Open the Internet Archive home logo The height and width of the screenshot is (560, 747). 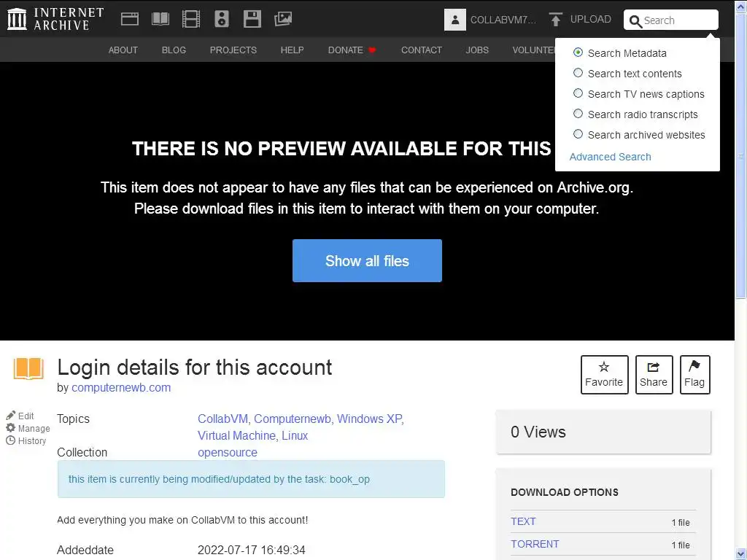[x=55, y=19]
